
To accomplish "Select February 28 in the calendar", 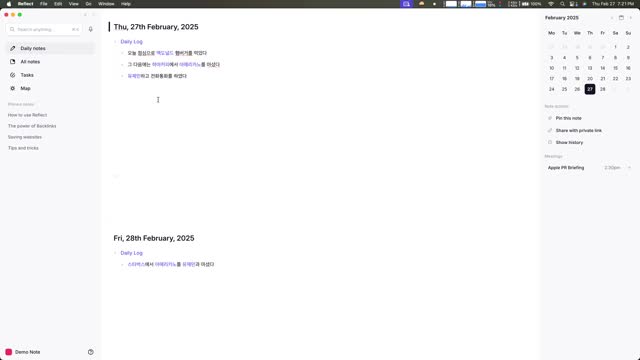I will 602,89.
